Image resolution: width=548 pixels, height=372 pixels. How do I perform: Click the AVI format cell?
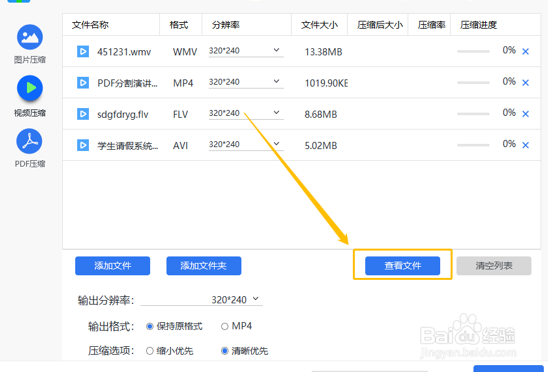pos(180,145)
